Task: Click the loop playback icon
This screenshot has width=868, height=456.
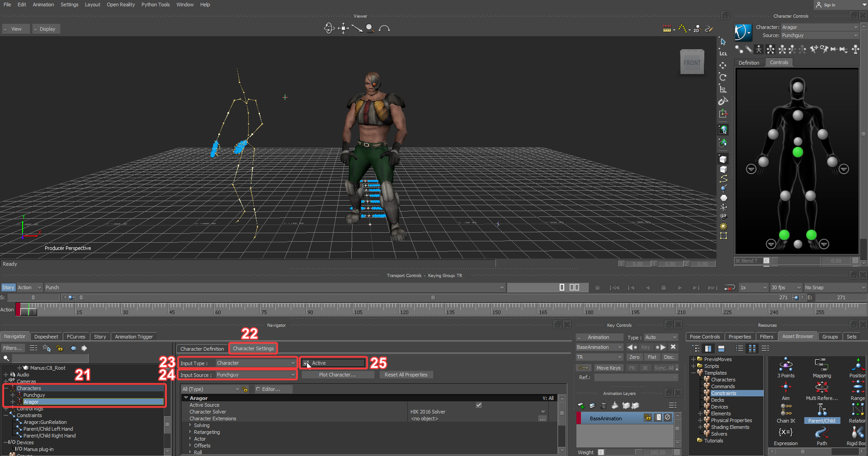Action: click(729, 288)
